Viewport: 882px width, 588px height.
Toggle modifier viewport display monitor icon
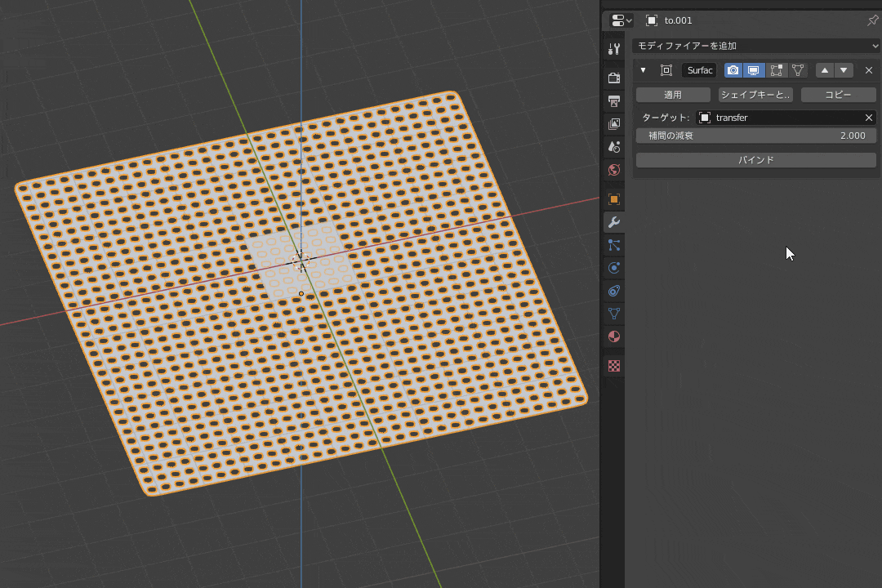click(x=753, y=70)
